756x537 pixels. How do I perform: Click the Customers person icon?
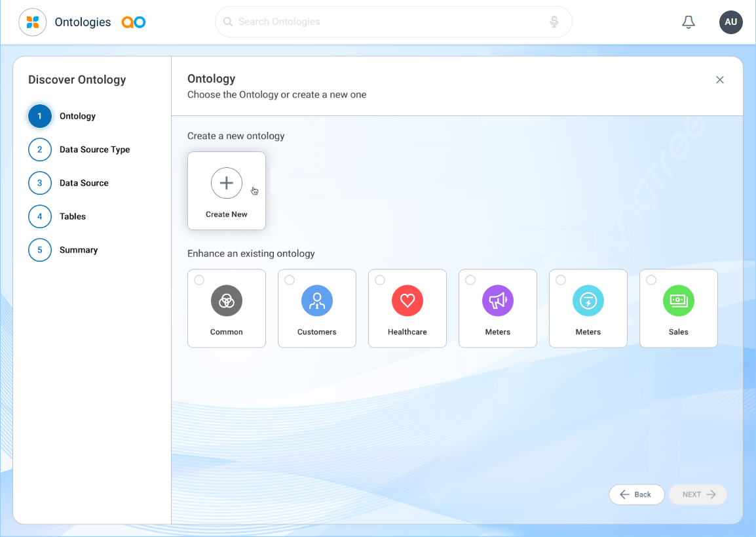(x=317, y=301)
